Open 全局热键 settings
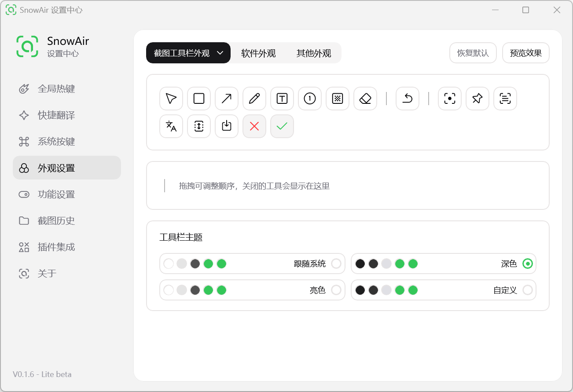 [67, 89]
